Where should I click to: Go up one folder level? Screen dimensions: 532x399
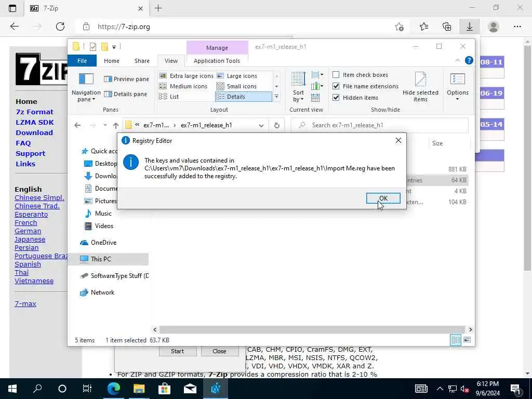coord(116,125)
